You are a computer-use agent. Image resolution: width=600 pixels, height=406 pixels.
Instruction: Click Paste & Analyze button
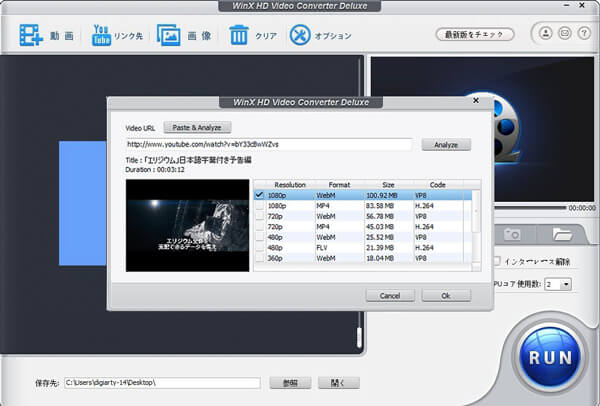point(197,127)
